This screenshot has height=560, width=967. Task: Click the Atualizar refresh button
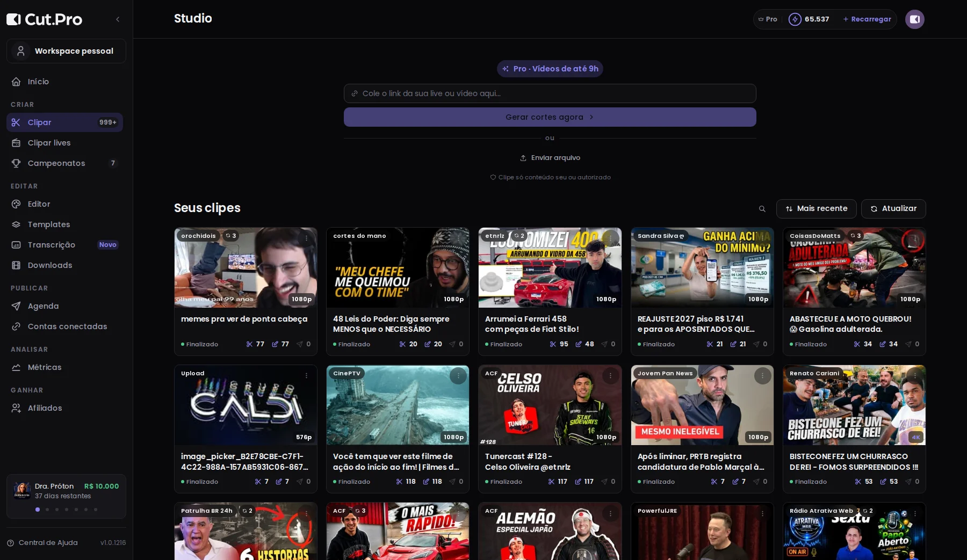893,209
